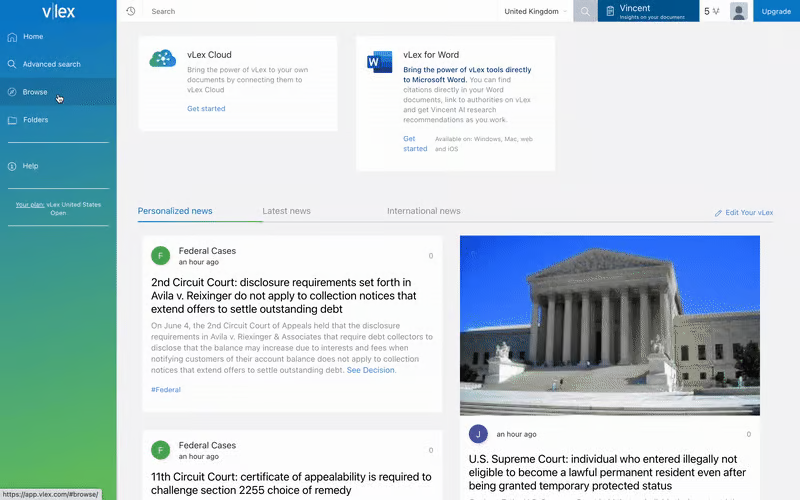Click comment count on 11th Circuit article
800x500 pixels.
click(431, 451)
